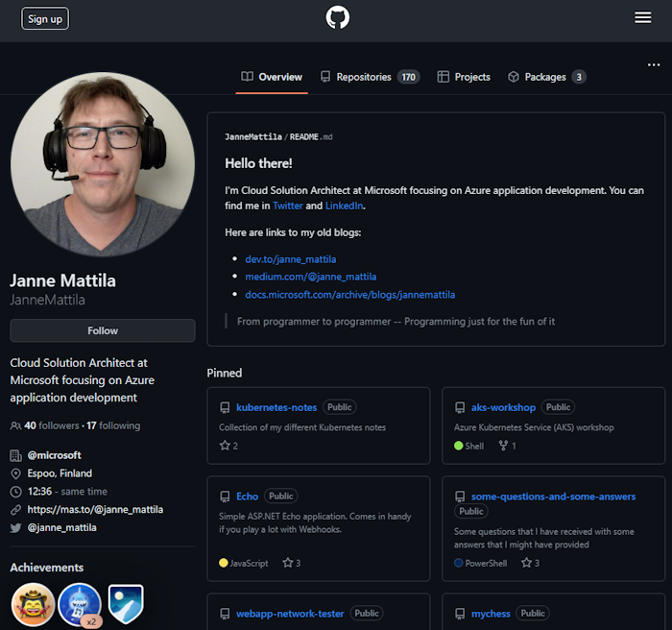
Task: Click the Arctic Code Vault achievement badge
Action: pyautogui.click(x=126, y=604)
